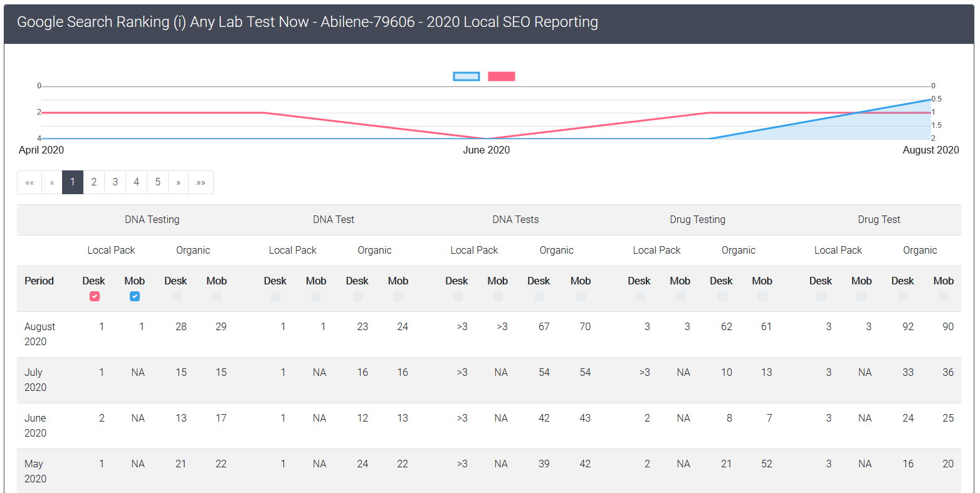Check Drug Testing Local Pack Desk checkbox
980x493 pixels.
coord(640,296)
